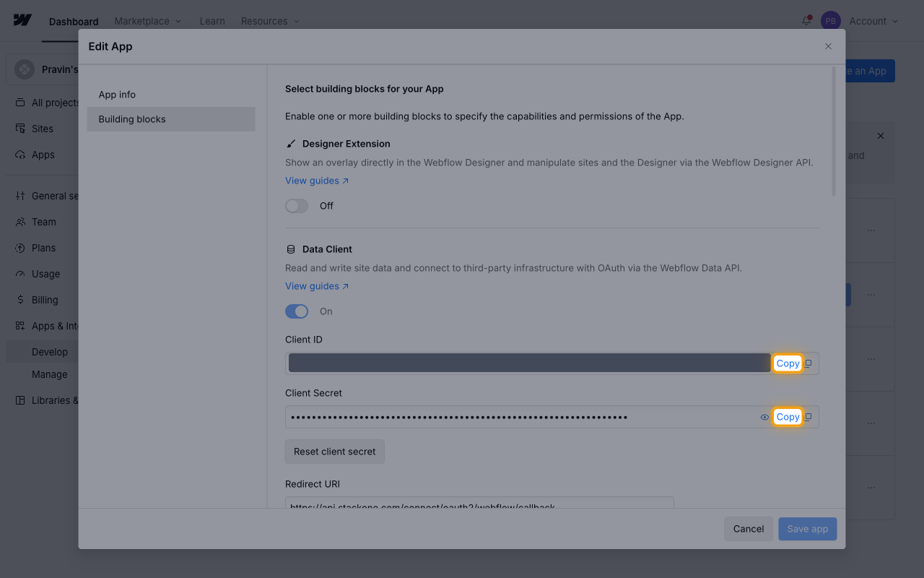924x578 pixels.
Task: Dismiss the banner behind the dialog
Action: click(x=880, y=136)
